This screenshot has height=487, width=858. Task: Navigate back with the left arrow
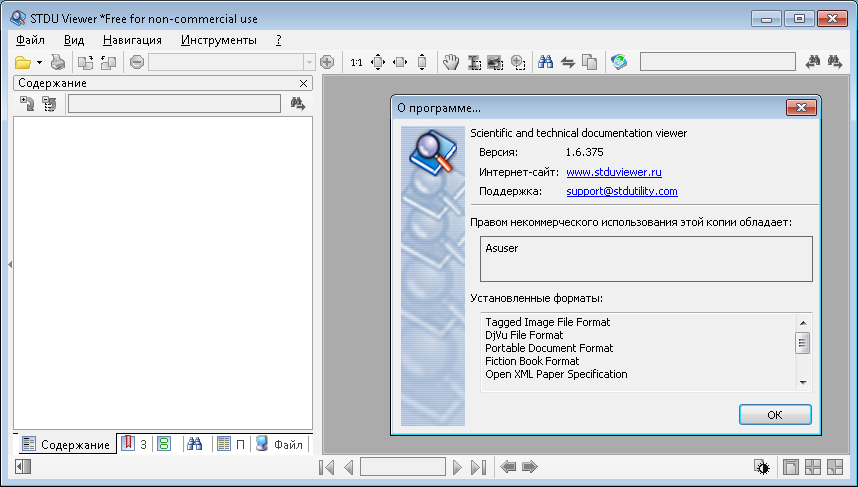point(508,467)
